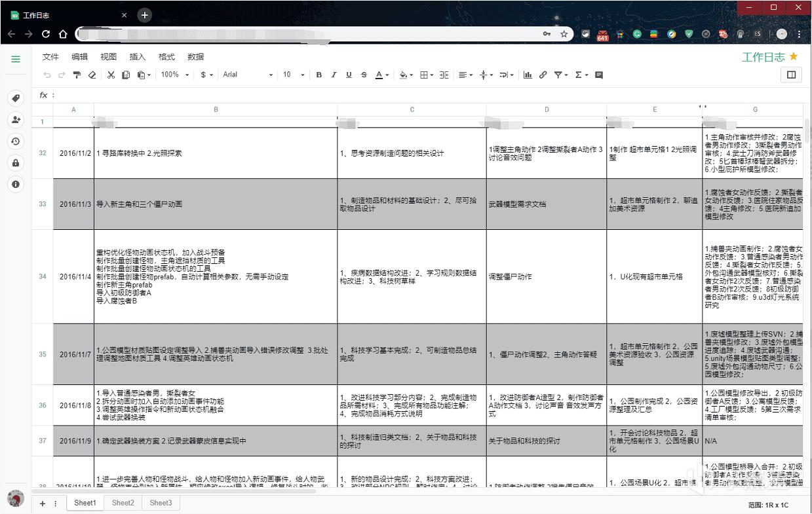Click the star next to 工作日志 title
The width and height of the screenshot is (812, 514).
(794, 57)
